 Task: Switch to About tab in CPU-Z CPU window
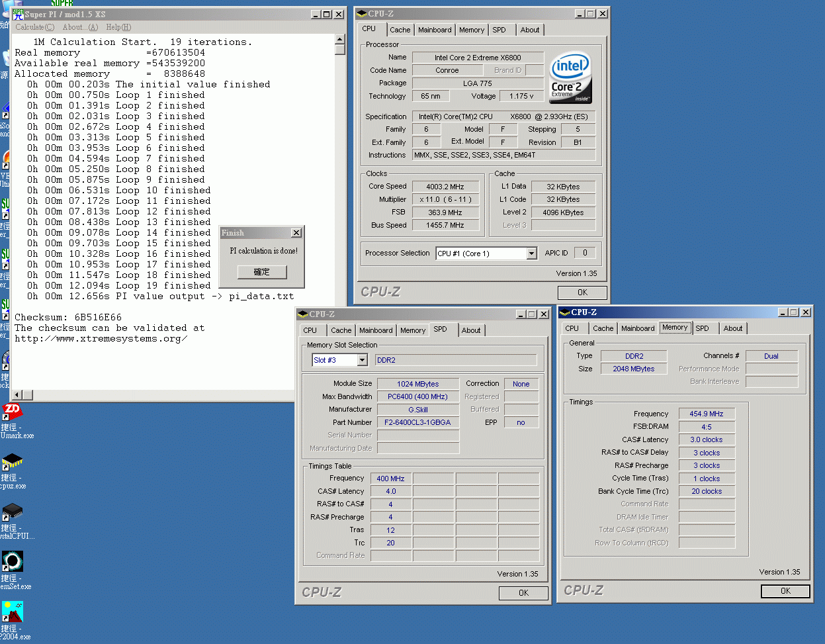(x=530, y=30)
